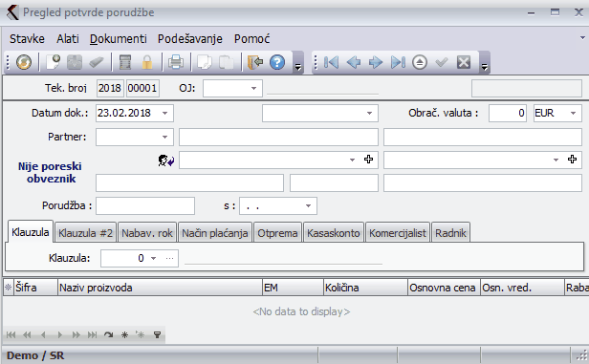Click the Klauzula ellipsis browse button
Image resolution: width=589 pixels, height=364 pixels.
coord(169,258)
